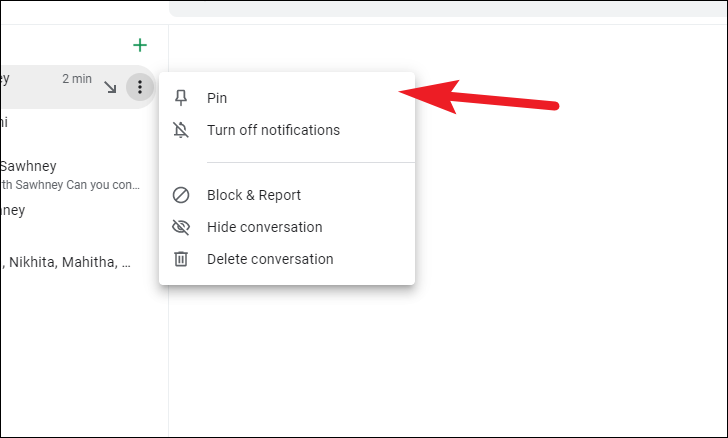Click the crossed-out bell notifications icon
The image size is (728, 438).
tap(181, 130)
